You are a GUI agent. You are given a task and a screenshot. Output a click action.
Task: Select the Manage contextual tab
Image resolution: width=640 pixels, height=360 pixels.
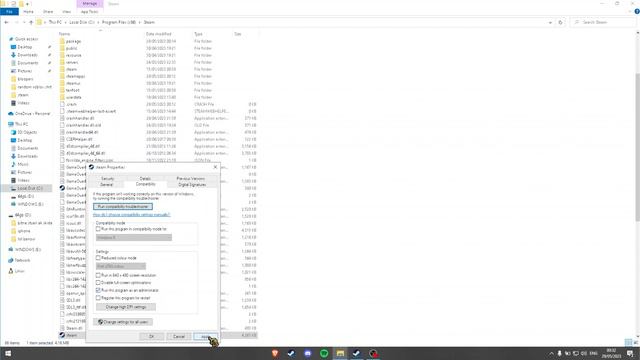tap(90, 4)
